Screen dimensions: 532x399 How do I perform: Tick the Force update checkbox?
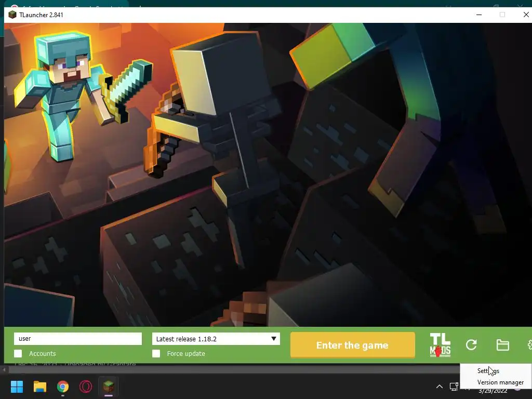[156, 353]
